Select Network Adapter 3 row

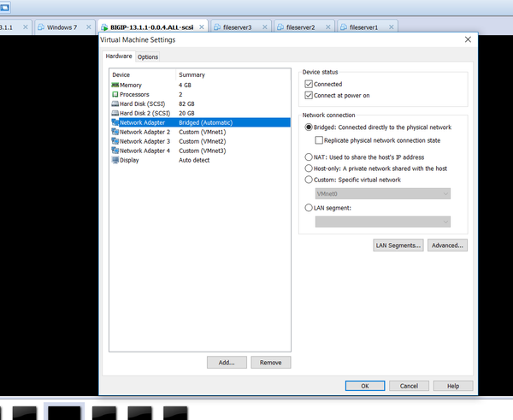(200, 141)
